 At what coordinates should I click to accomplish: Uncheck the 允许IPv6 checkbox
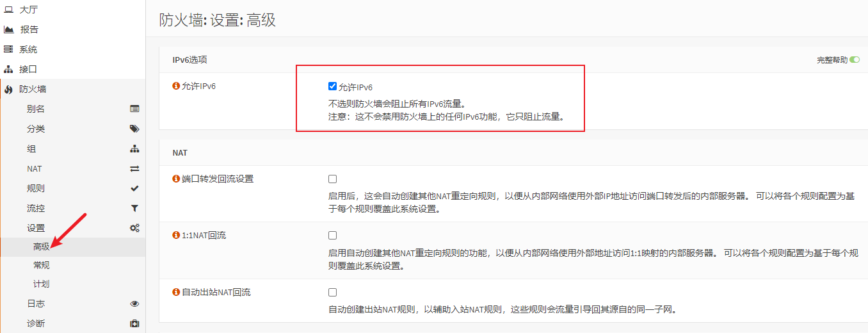(332, 86)
